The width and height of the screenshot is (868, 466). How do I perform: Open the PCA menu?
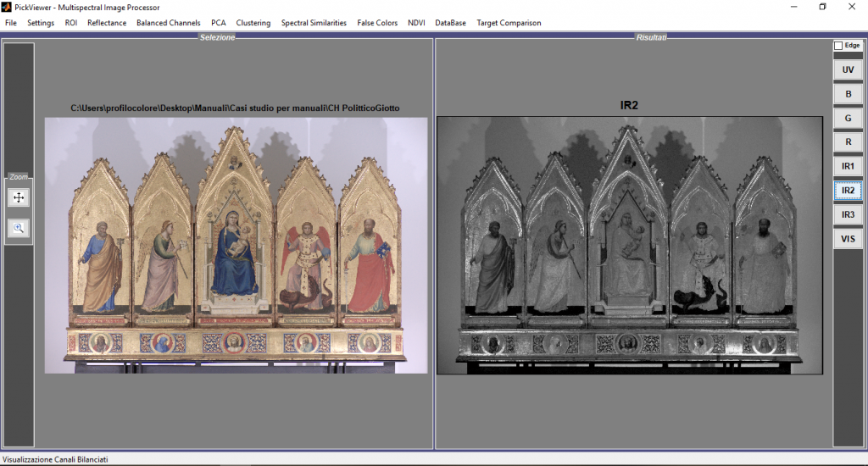218,23
